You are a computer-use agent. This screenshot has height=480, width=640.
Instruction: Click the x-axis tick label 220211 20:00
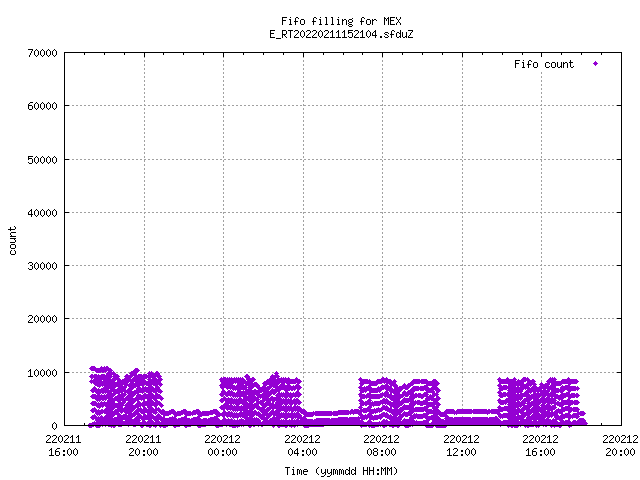pyautogui.click(x=143, y=446)
